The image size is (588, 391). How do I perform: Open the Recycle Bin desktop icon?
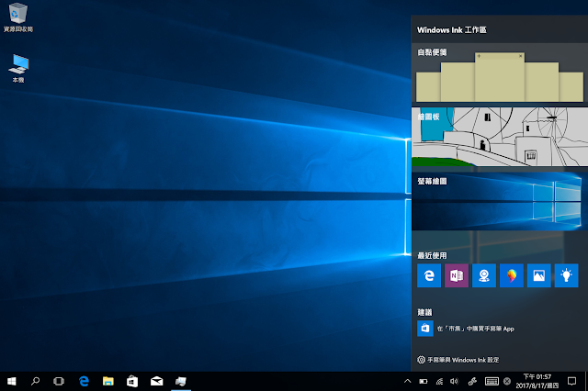[x=18, y=17]
